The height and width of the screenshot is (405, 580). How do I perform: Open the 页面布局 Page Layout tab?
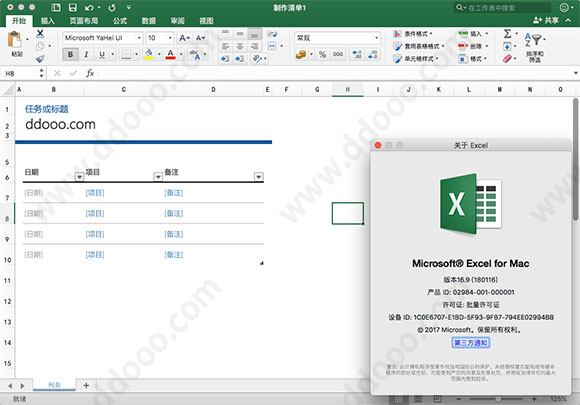point(84,21)
